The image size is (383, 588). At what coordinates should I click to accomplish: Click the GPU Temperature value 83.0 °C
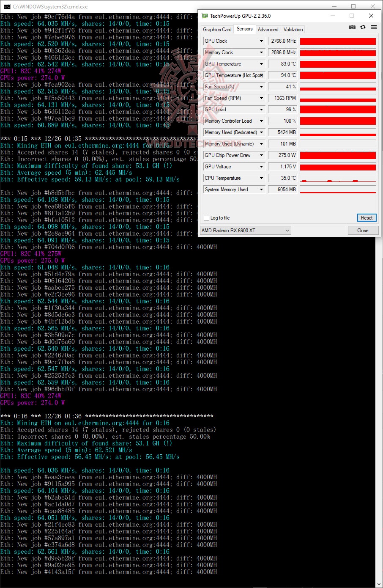283,64
